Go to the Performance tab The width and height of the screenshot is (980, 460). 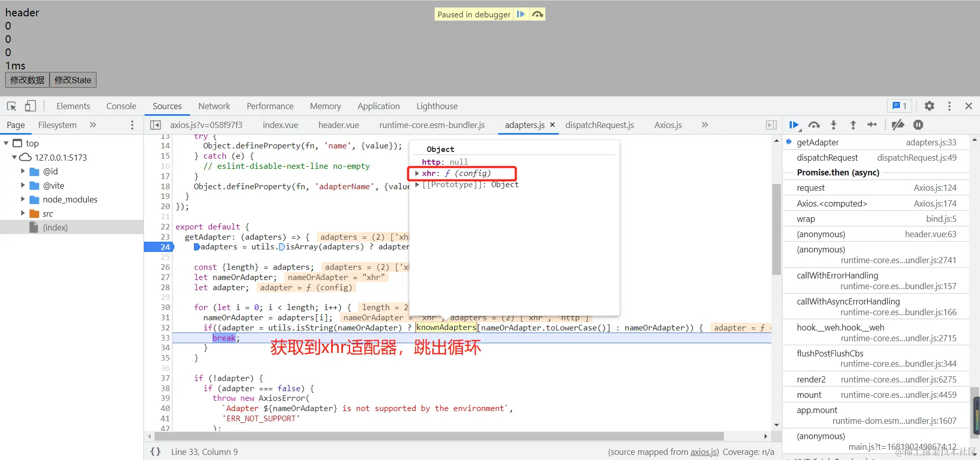[270, 106]
